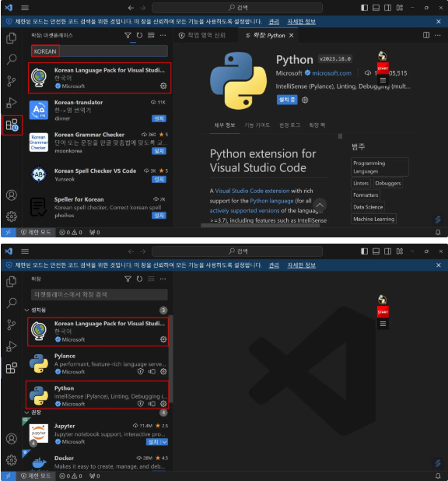Click 자세한 정보 link in installed extensions banner
The image size is (448, 481).
[x=302, y=265]
